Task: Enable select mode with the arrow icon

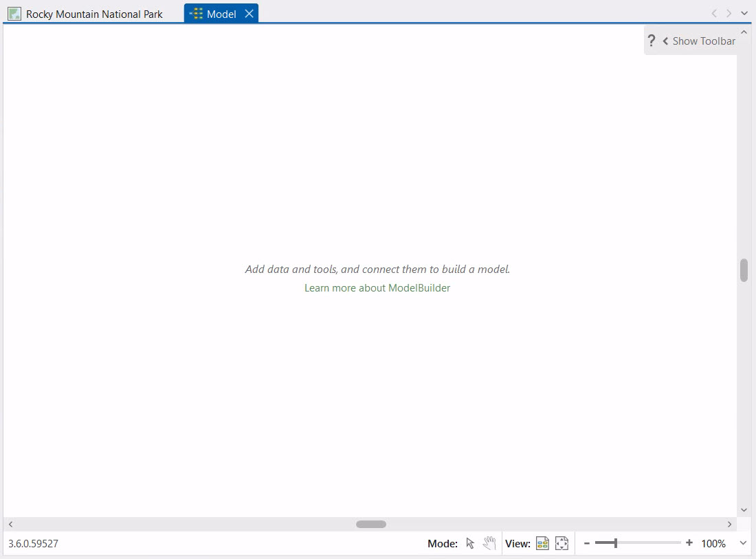Action: (x=470, y=543)
